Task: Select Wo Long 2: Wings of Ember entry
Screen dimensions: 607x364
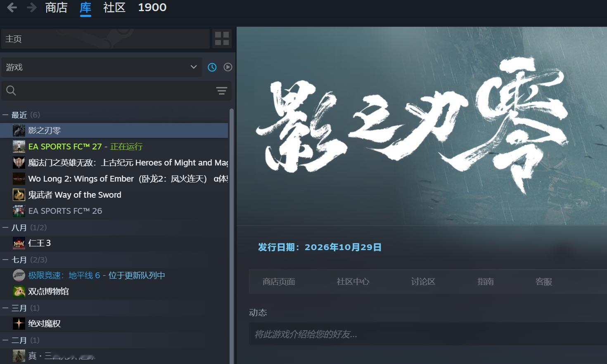Action: pyautogui.click(x=114, y=179)
